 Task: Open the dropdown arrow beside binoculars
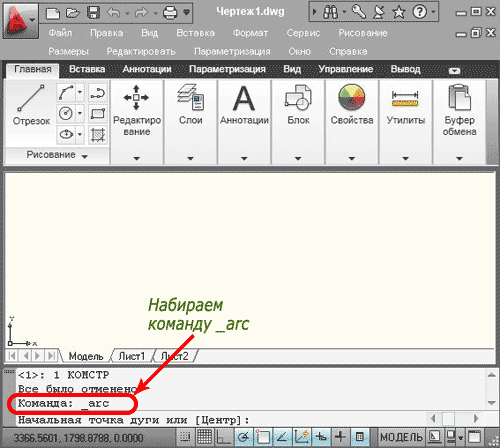pyautogui.click(x=344, y=13)
